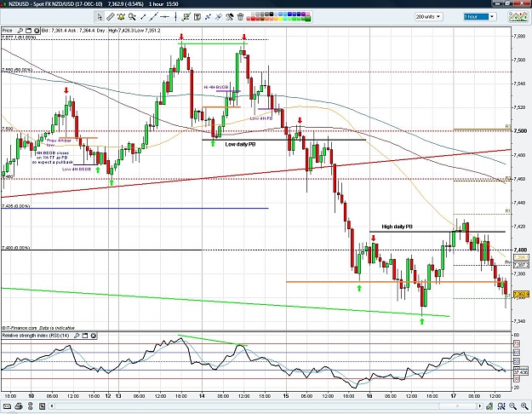Close the Price panel with X icon
Screen dimensions: 532x414
(37, 31)
